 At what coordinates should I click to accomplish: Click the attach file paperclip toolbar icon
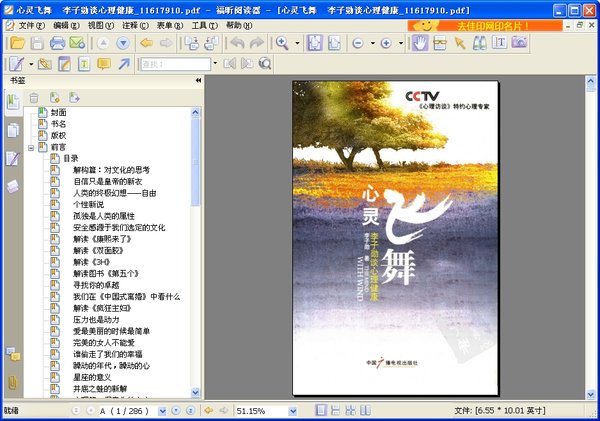point(45,64)
